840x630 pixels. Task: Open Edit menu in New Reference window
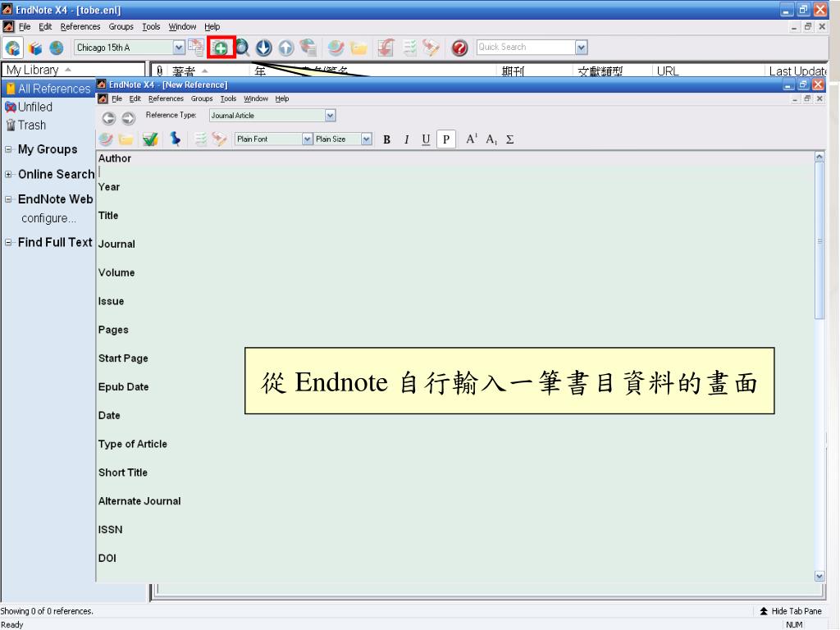pos(135,98)
